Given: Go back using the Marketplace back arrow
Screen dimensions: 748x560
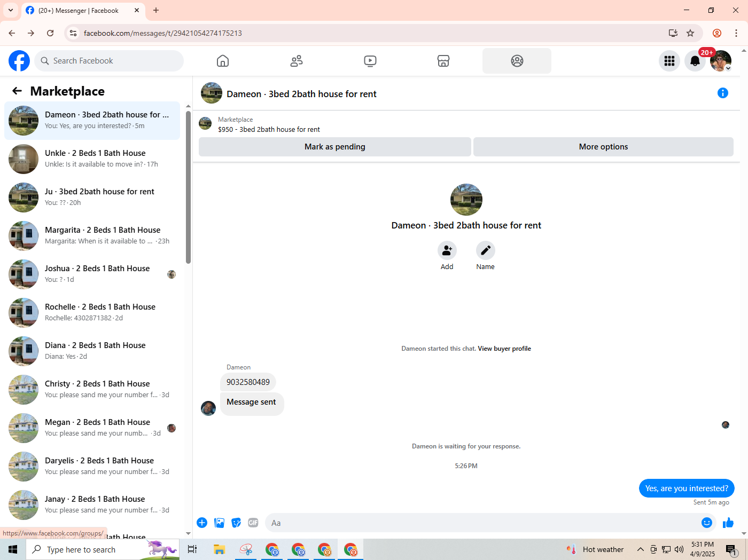Looking at the screenshot, I should pos(17,91).
